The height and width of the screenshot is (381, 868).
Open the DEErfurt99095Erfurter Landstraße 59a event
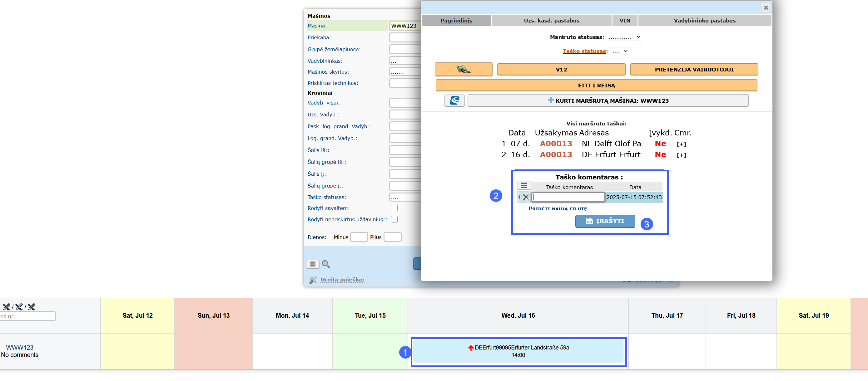coord(518,351)
